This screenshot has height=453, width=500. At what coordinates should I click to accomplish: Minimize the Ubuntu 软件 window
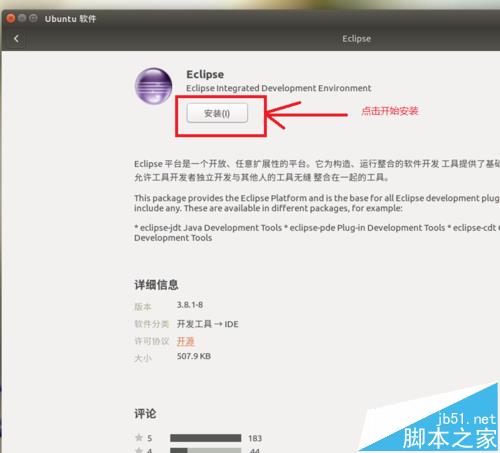pos(22,18)
